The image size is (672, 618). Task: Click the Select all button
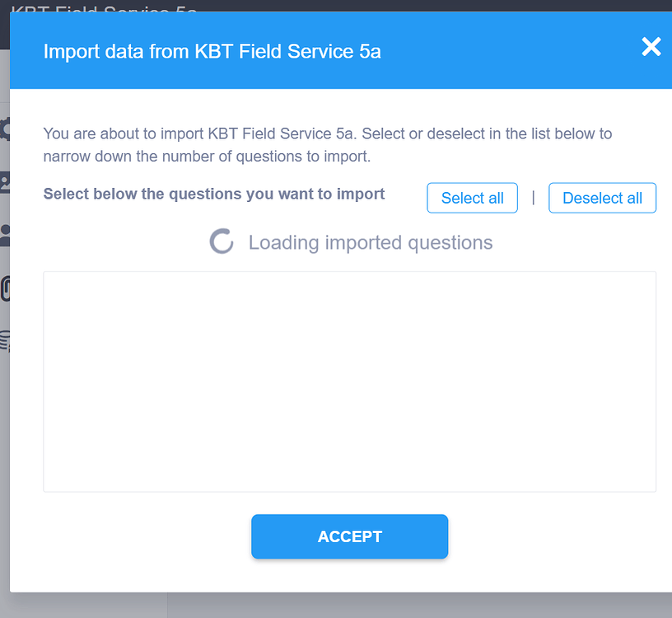coord(472,198)
